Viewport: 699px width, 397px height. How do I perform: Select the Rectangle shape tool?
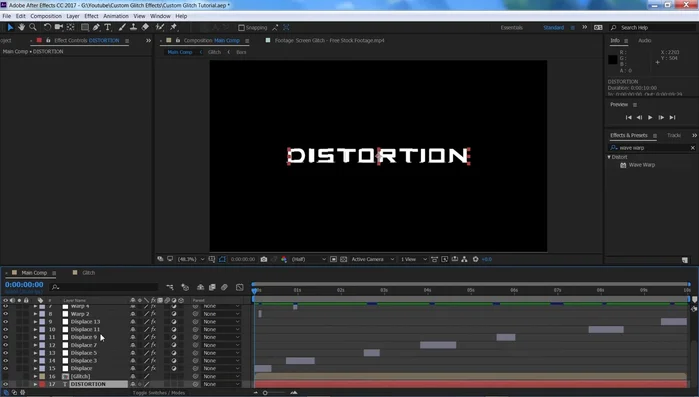click(84, 27)
